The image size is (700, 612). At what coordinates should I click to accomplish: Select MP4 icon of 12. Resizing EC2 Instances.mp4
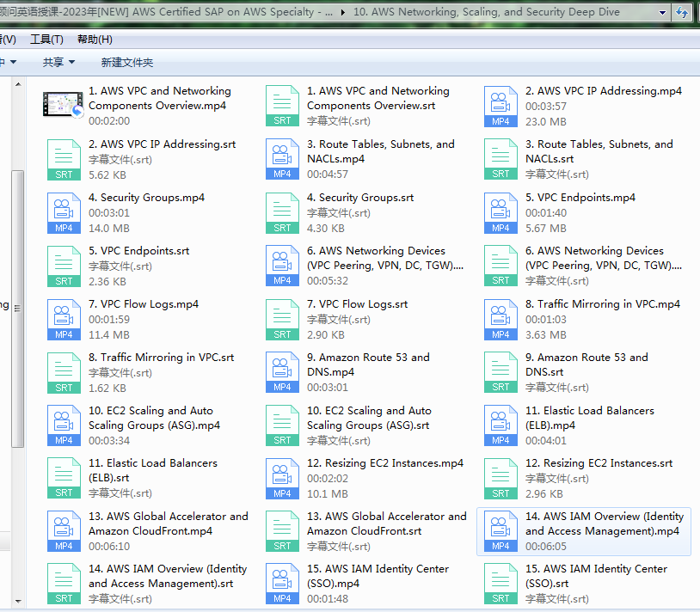[282, 479]
